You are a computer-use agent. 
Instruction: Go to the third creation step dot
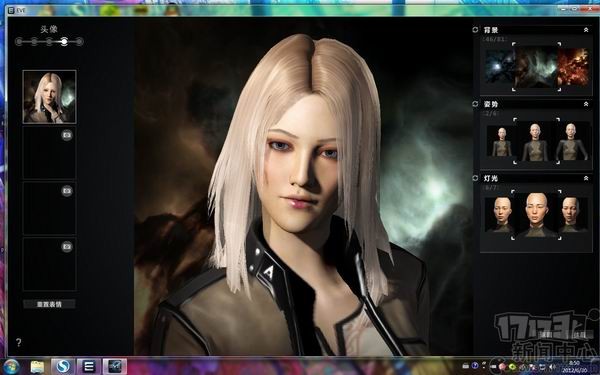49,41
